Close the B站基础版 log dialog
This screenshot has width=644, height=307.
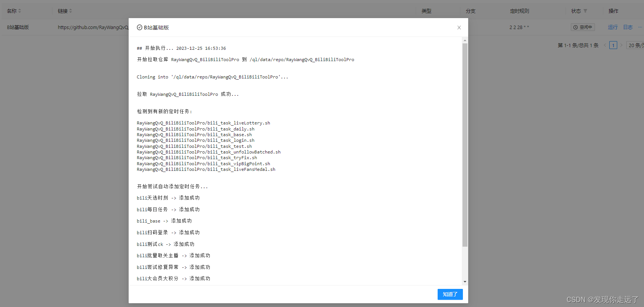[459, 28]
